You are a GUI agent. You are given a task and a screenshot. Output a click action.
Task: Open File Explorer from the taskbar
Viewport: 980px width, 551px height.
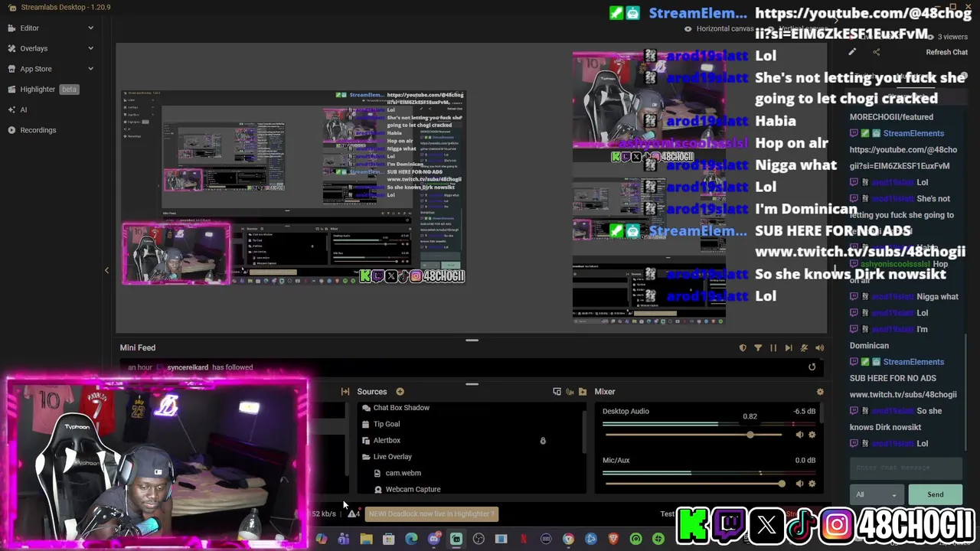tap(366, 540)
